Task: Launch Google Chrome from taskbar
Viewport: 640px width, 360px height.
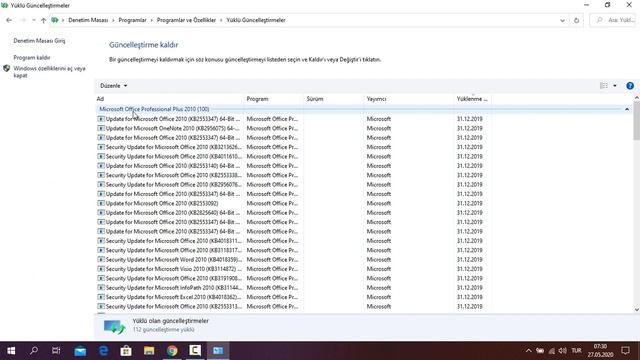Action: [172, 351]
